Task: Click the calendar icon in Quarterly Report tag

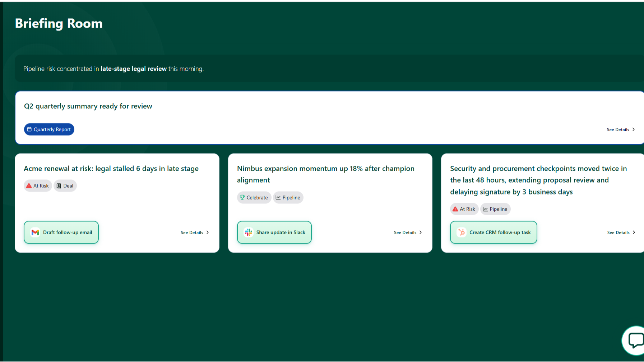Action: click(x=29, y=129)
